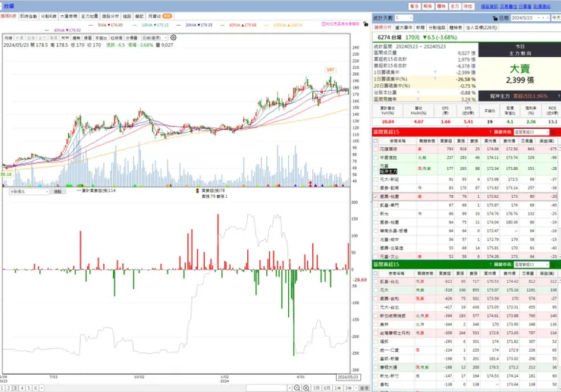Set chart range to 1年
This screenshot has width=561, height=392.
337,388
